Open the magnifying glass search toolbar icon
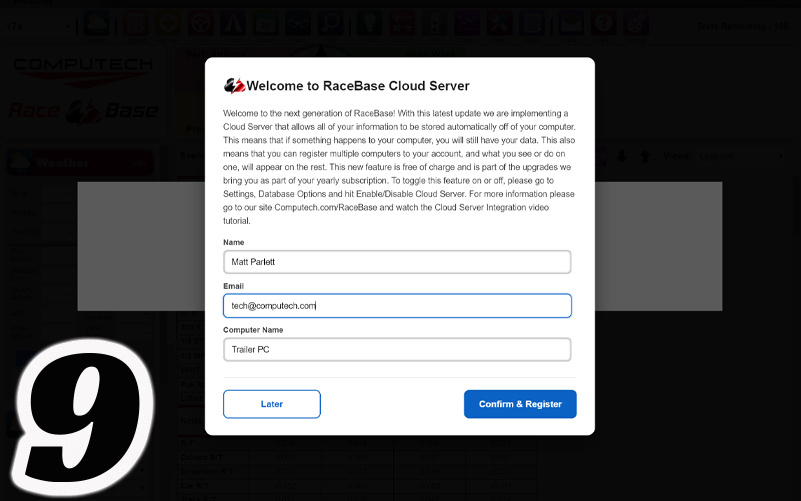 [x=331, y=24]
